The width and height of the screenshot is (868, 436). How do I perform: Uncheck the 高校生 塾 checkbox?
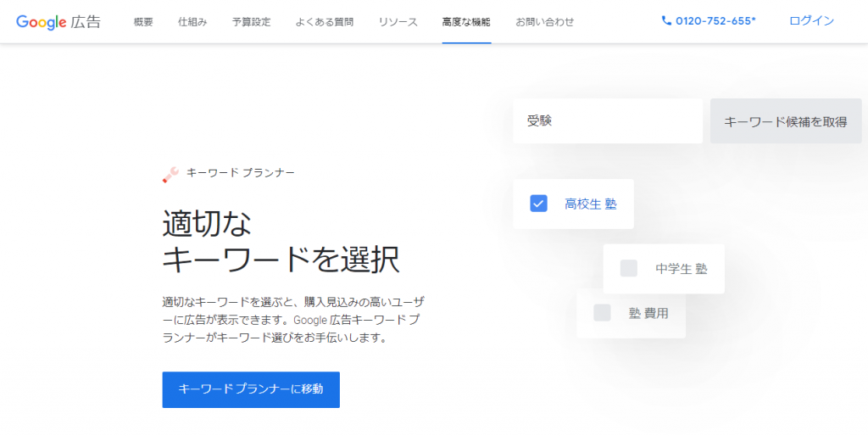538,204
